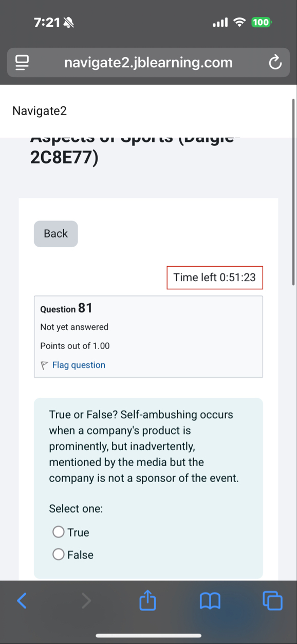Image resolution: width=297 pixels, height=644 pixels.
Task: Open the bookmarks icon in Safari toolbar
Action: click(x=210, y=600)
